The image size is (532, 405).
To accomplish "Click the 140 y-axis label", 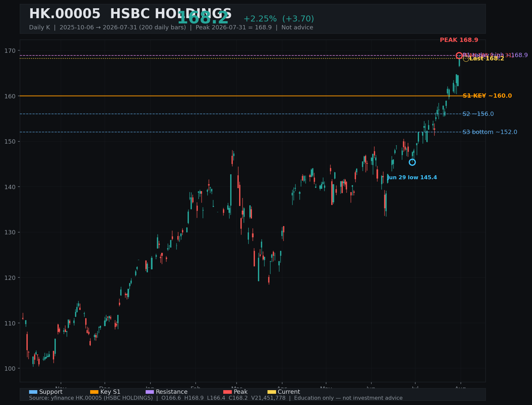I will point(10,187).
